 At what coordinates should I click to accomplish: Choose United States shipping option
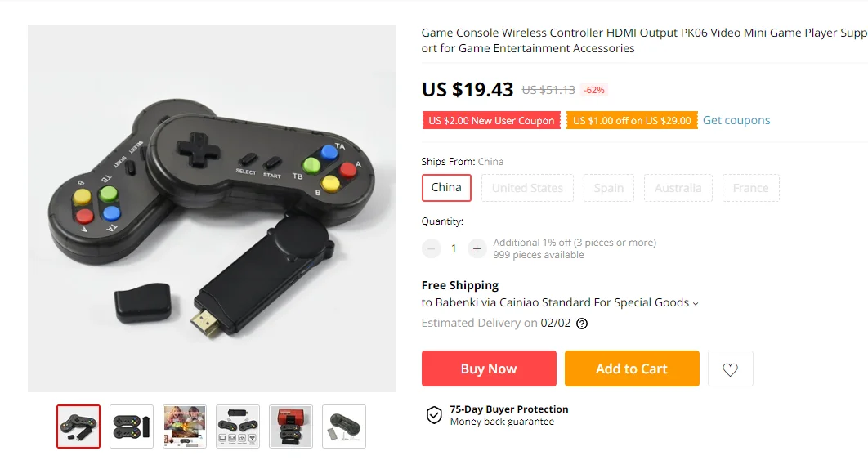tap(527, 188)
